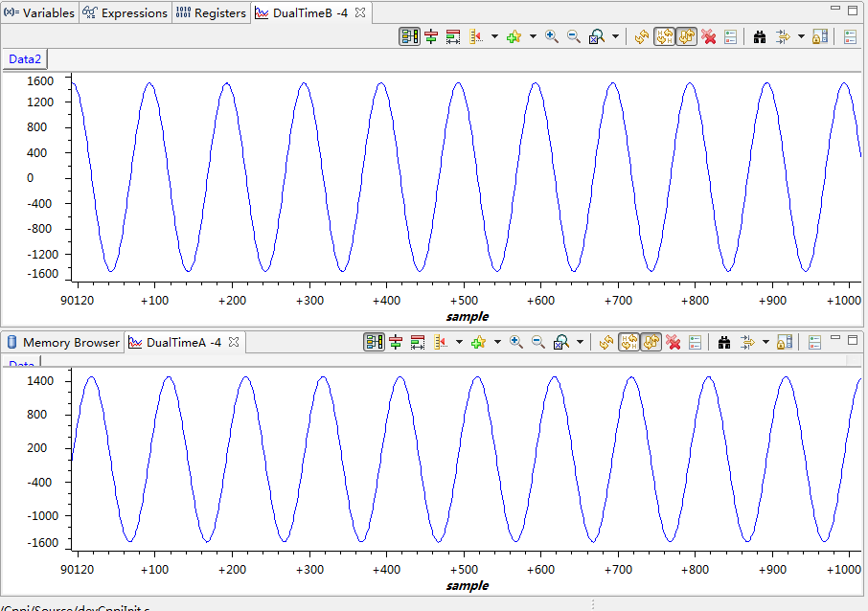Click align-center cursor icon in DualTimeB toolbar
The height and width of the screenshot is (611, 868).
click(x=431, y=37)
